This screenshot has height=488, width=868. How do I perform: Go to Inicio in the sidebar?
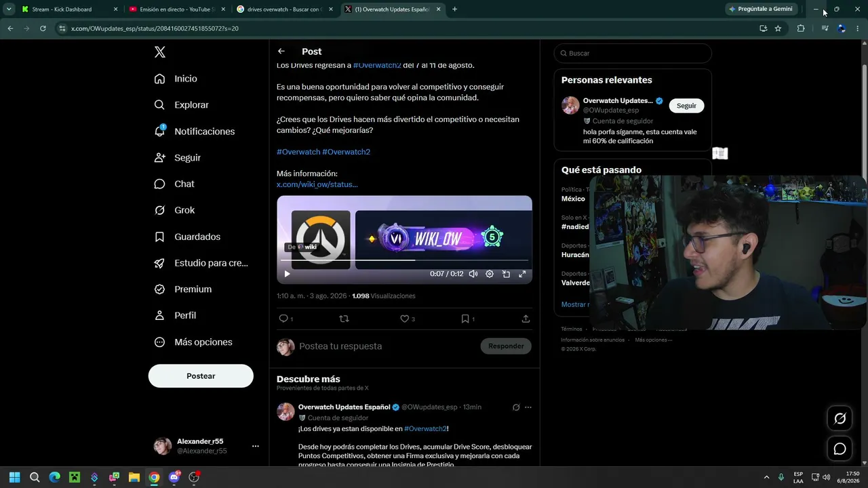[176, 79]
